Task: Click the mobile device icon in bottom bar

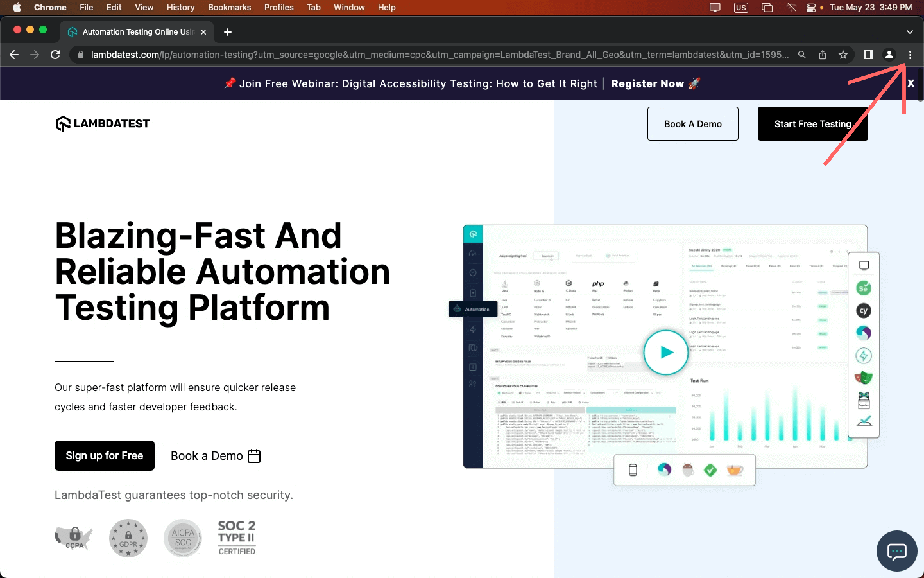Action: (x=633, y=469)
